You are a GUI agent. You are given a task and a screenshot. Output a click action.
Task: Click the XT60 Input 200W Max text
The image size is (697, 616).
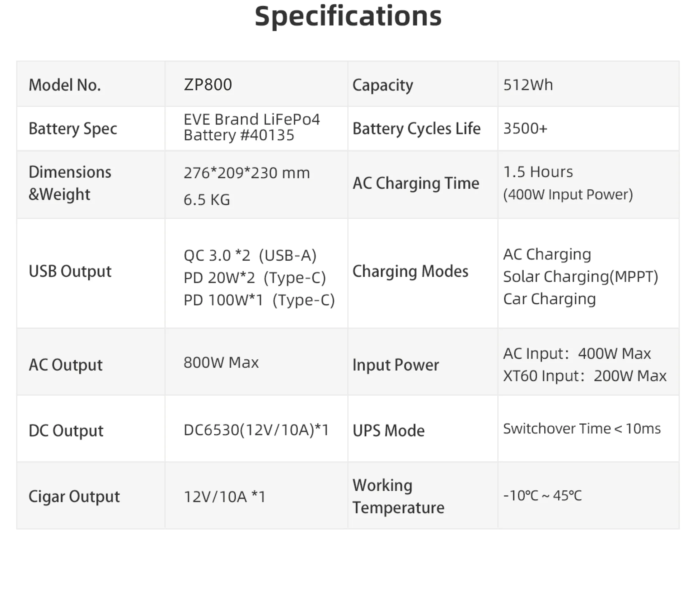click(584, 376)
